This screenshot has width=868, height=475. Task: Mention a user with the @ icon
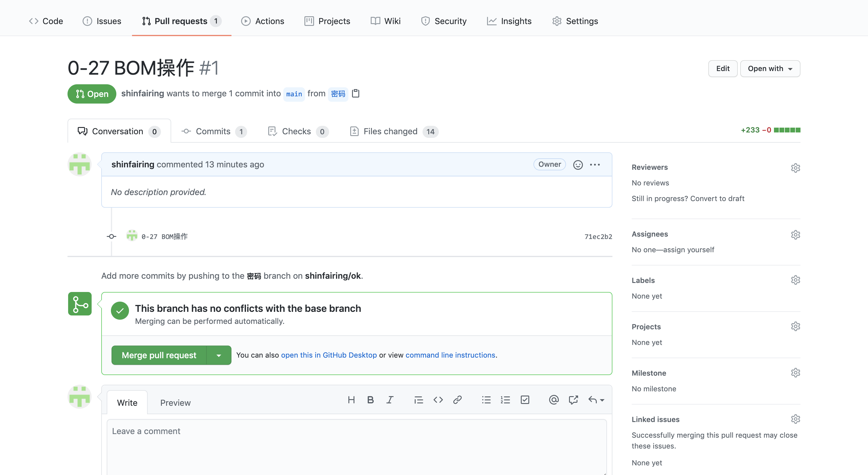[554, 399]
